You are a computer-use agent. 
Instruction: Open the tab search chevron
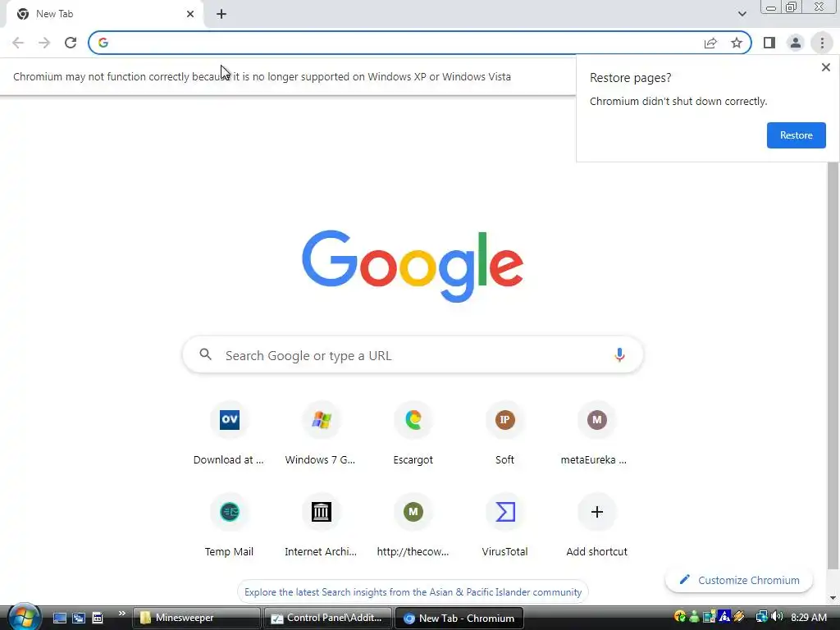742,14
